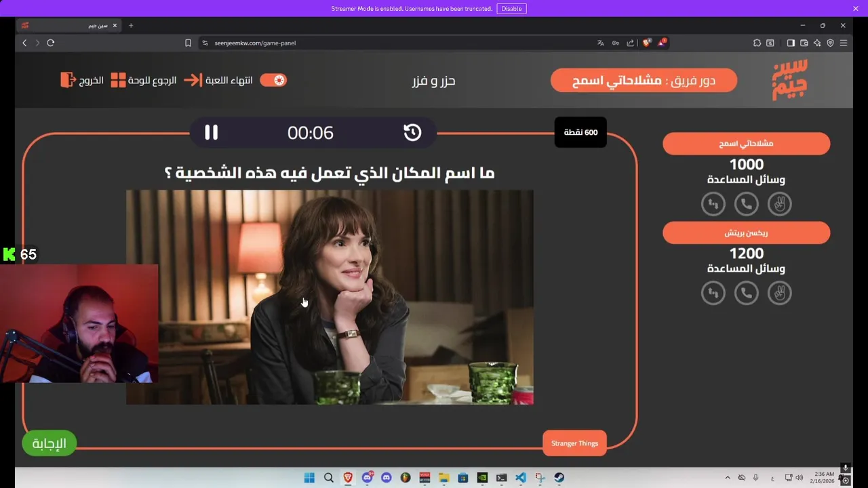Image resolution: width=868 pixels, height=488 pixels.
Task: Click the سين جيم logo
Action: [x=790, y=80]
